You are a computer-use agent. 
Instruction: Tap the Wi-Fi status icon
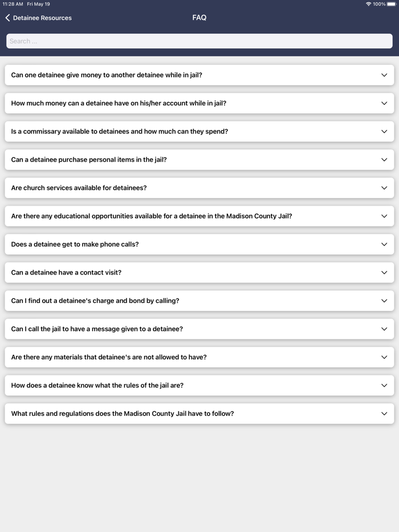click(369, 4)
